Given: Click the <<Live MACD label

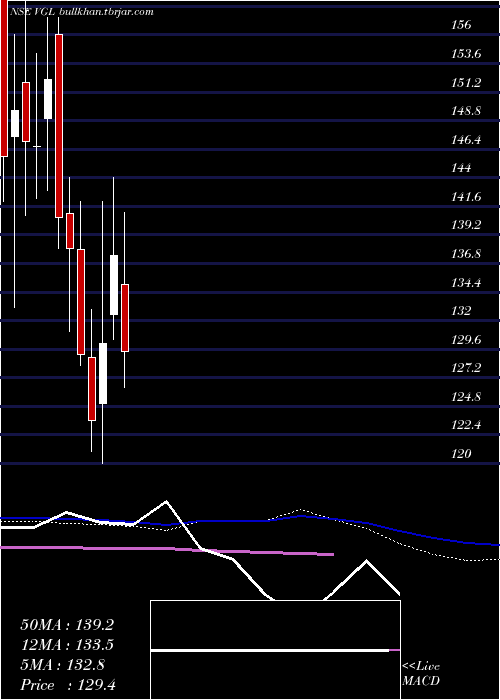Looking at the screenshot, I should (421, 674).
